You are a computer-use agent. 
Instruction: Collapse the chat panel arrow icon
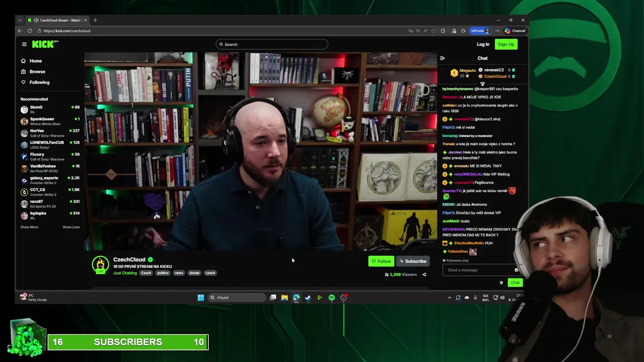442,58
